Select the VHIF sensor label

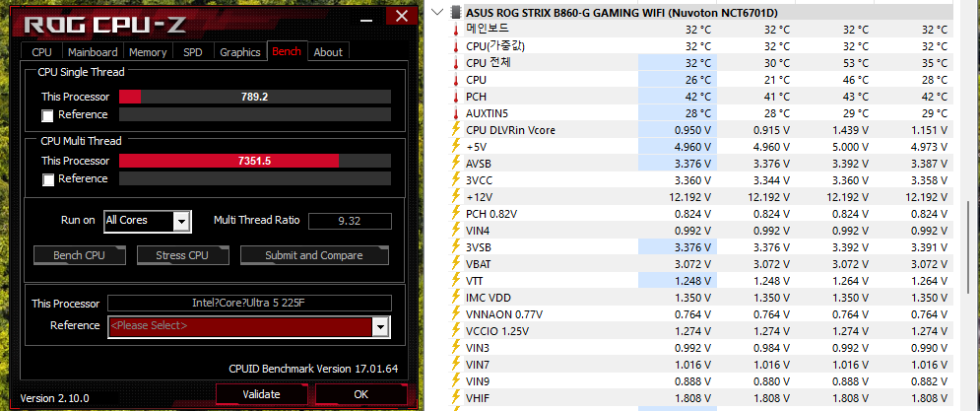478,397
